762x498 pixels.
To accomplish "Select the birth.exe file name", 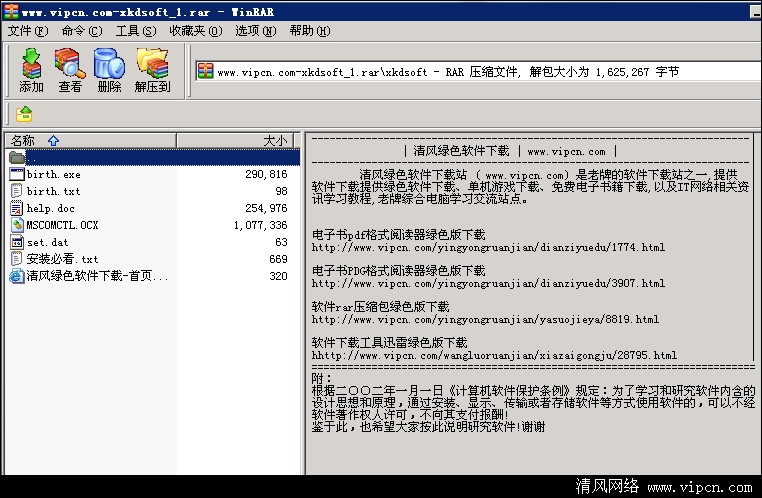I will pyautogui.click(x=53, y=174).
